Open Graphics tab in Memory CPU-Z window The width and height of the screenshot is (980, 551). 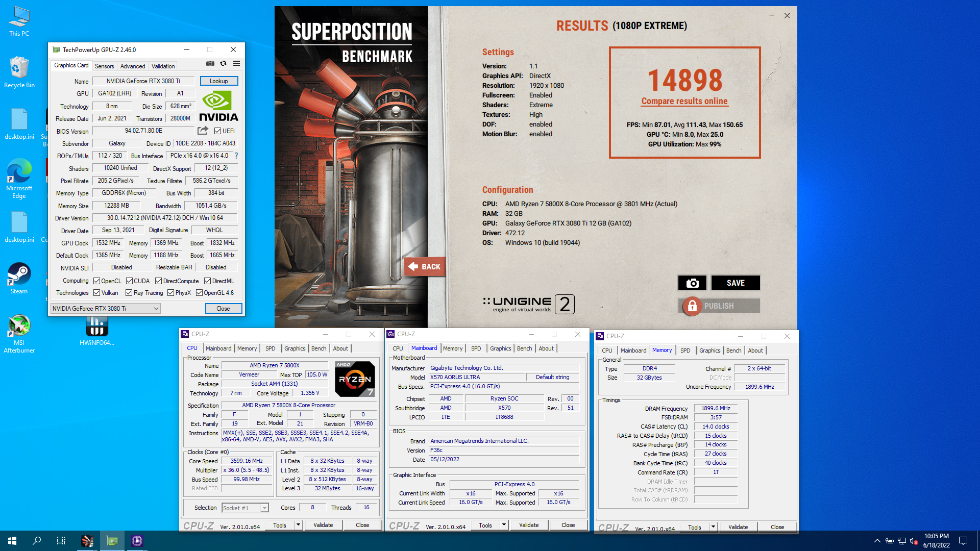pyautogui.click(x=709, y=350)
